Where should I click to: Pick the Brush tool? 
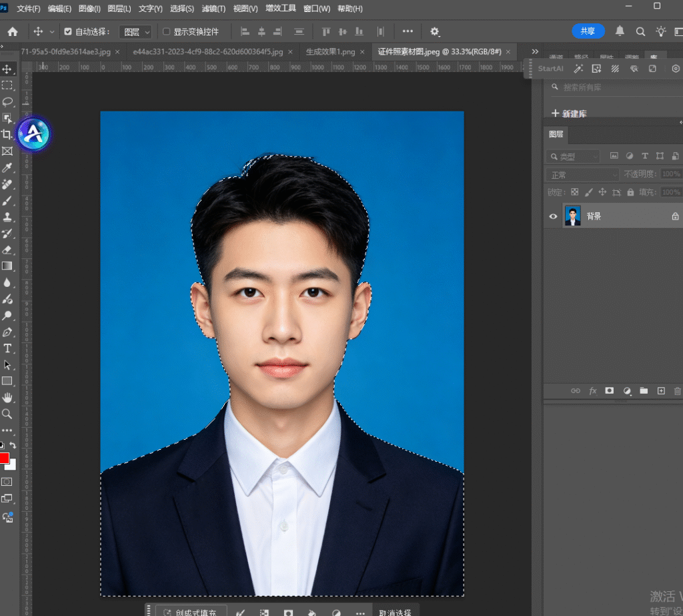[7, 201]
